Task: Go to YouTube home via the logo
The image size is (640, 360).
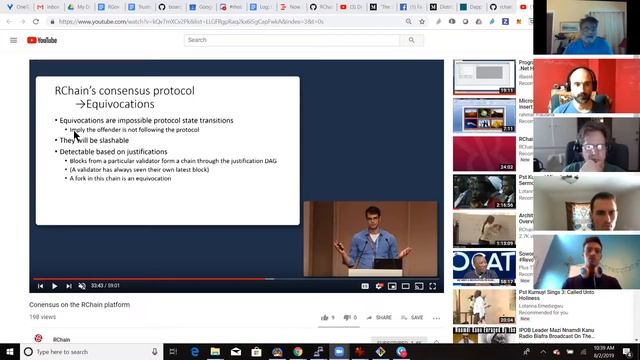Action: tap(42, 40)
